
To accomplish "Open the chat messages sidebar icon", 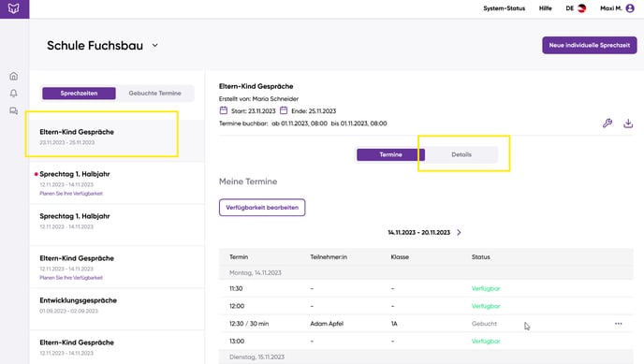I will (13, 110).
